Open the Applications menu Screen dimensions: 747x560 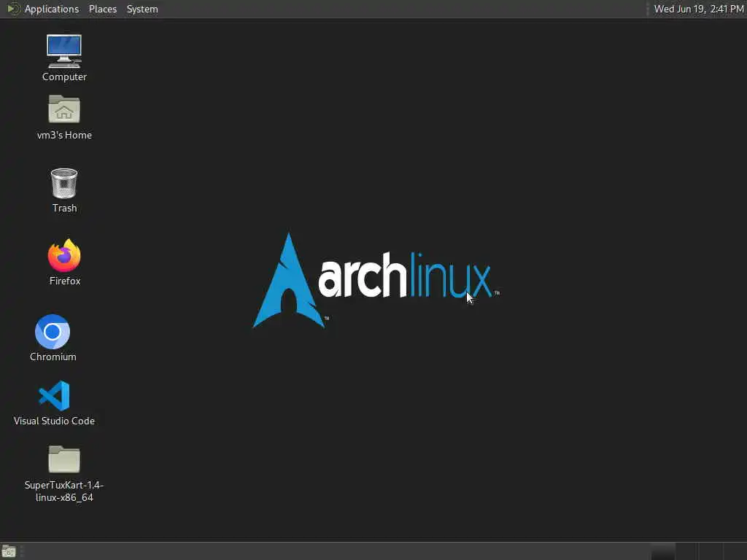(x=43, y=9)
